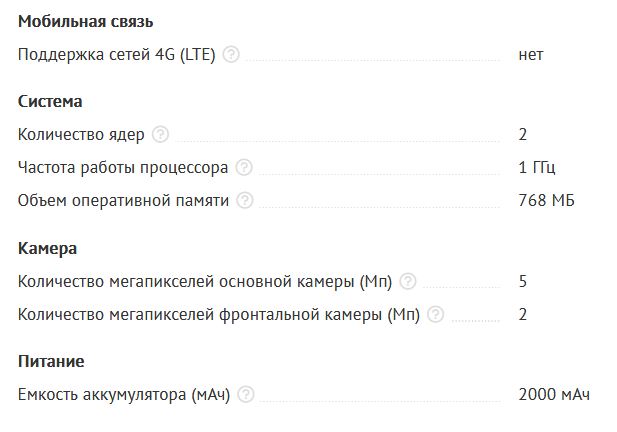Select the Система section heading
Viewport: 617px width, 432px height.
[x=50, y=102]
